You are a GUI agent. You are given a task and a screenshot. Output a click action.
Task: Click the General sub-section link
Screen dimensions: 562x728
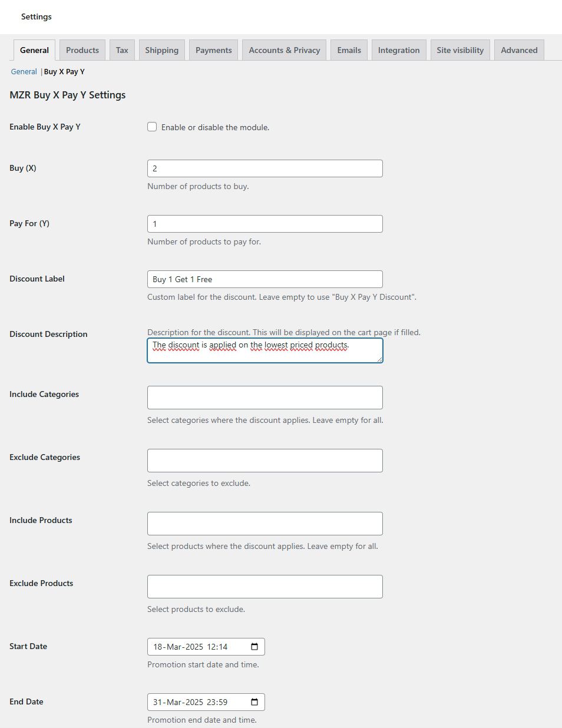pos(24,71)
